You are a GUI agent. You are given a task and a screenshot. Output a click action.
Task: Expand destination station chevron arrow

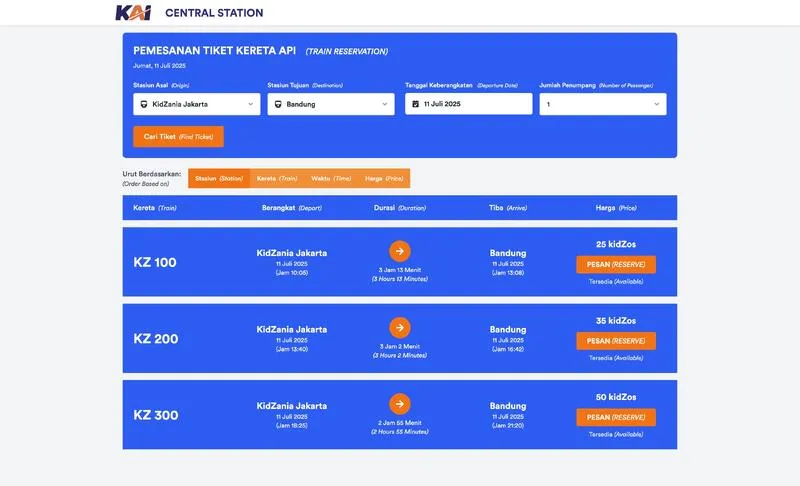pos(385,104)
